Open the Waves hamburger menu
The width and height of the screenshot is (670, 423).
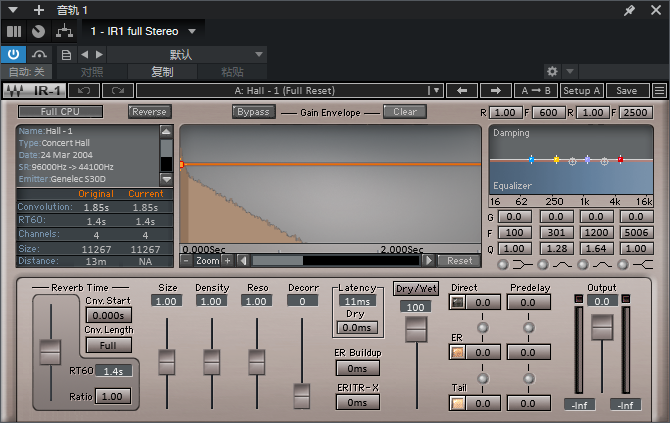pyautogui.click(x=660, y=91)
